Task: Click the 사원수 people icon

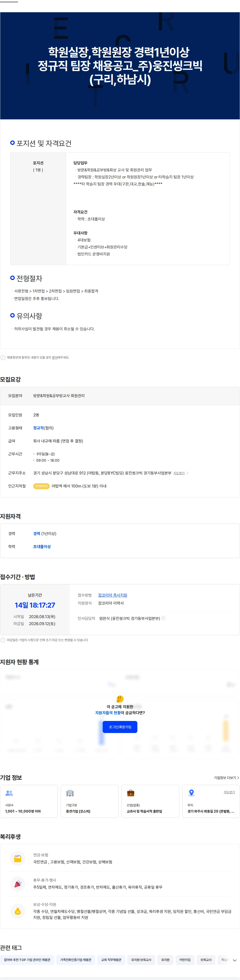Action: point(9,793)
